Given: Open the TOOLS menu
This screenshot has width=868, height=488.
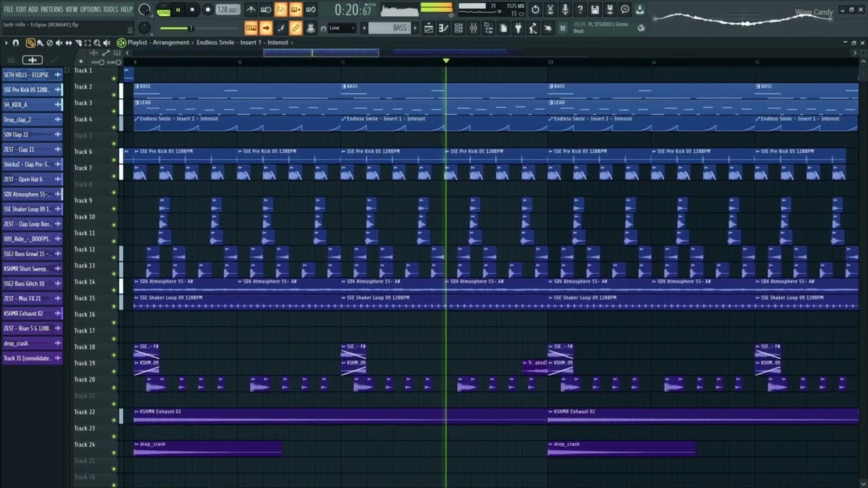Looking at the screenshot, I should tap(111, 9).
